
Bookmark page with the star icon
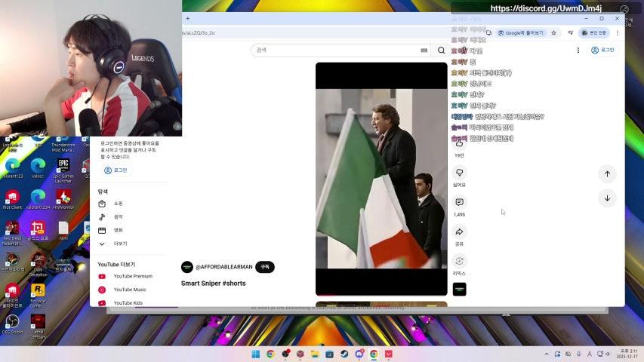pos(553,33)
